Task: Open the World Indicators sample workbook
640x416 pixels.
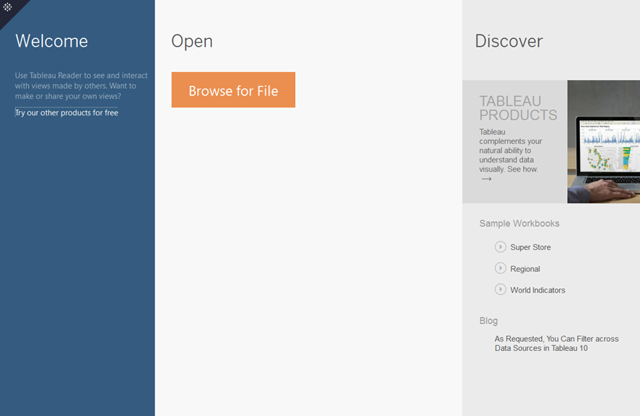Action: pos(538,290)
